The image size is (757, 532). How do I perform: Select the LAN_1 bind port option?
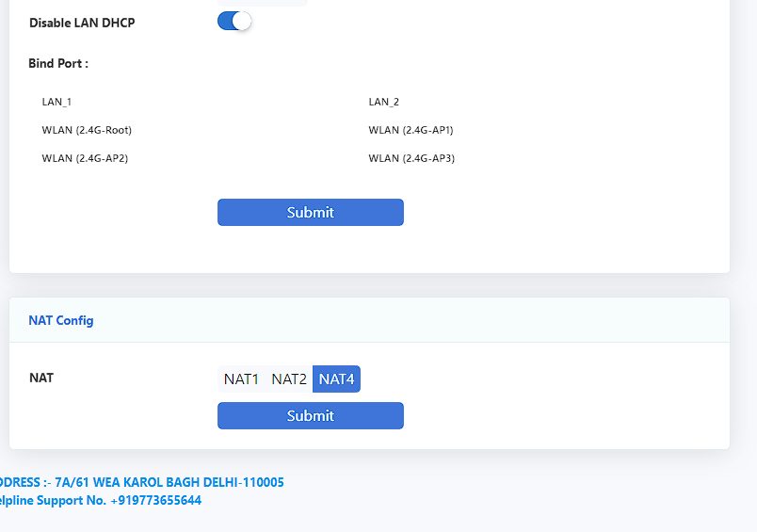56,102
